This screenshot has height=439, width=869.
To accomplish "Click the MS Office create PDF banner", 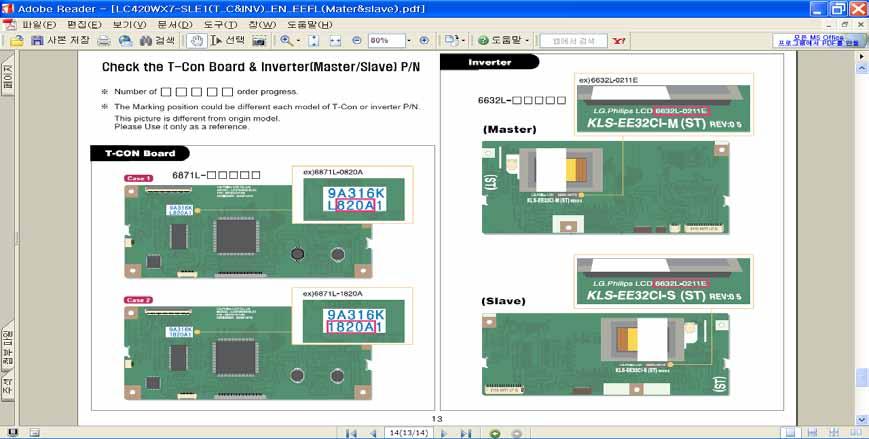I will 817,40.
